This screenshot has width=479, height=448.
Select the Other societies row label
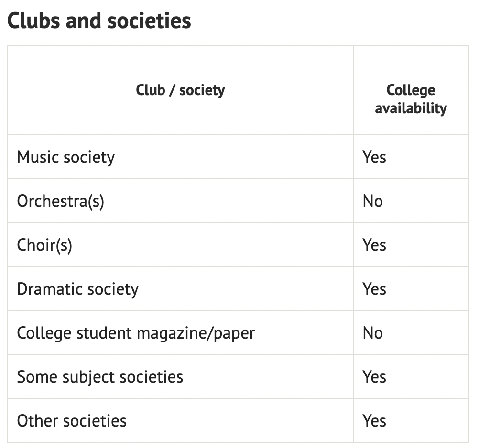(x=72, y=421)
